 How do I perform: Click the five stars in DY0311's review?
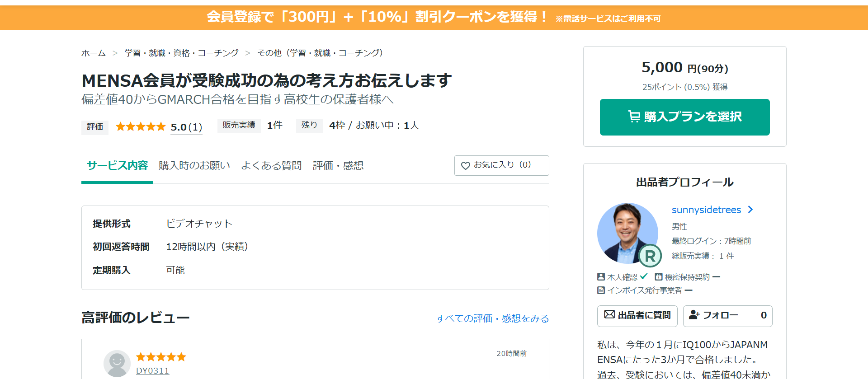(161, 357)
